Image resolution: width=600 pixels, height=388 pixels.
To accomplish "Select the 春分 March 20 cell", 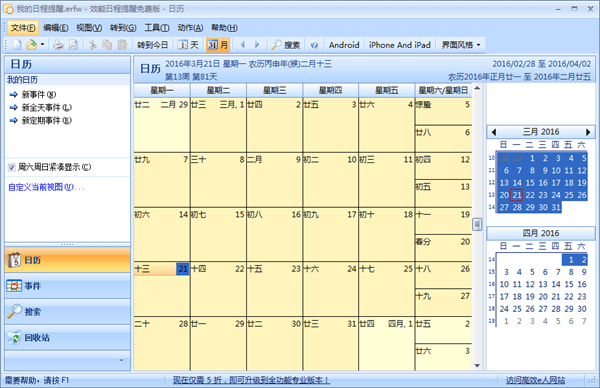I will pyautogui.click(x=443, y=248).
